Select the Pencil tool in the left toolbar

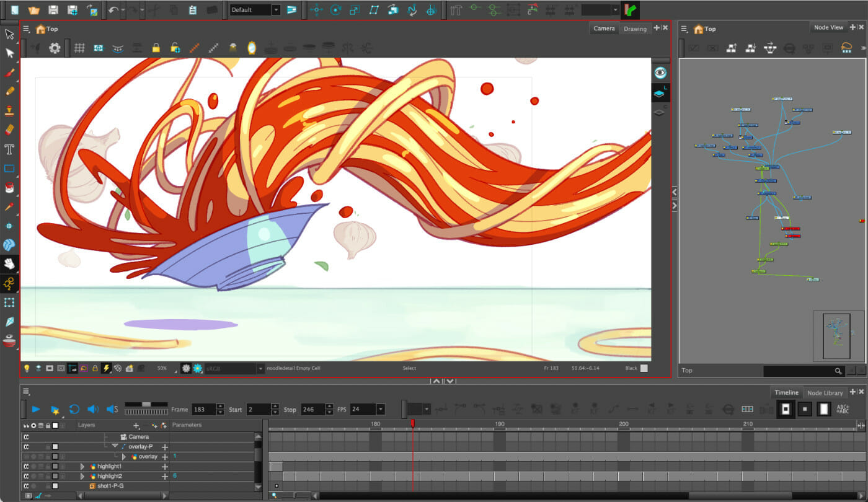pos(9,91)
